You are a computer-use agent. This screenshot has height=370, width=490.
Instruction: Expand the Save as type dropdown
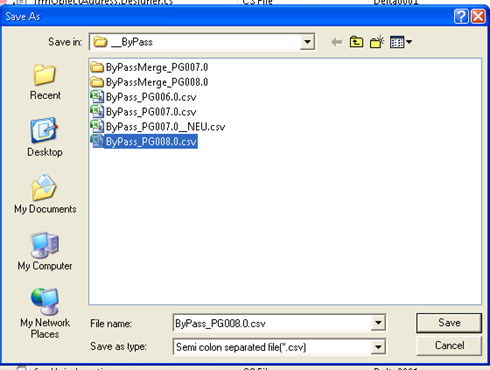click(378, 347)
